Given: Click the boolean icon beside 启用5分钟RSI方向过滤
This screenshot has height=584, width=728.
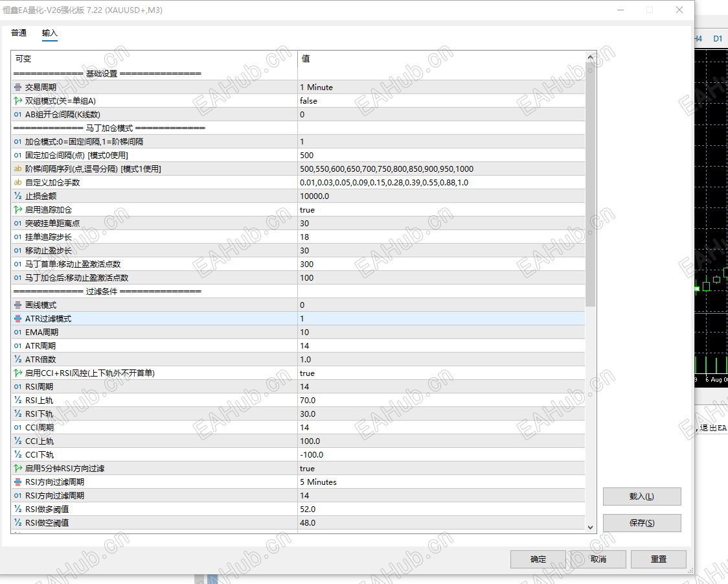Looking at the screenshot, I should click(17, 469).
